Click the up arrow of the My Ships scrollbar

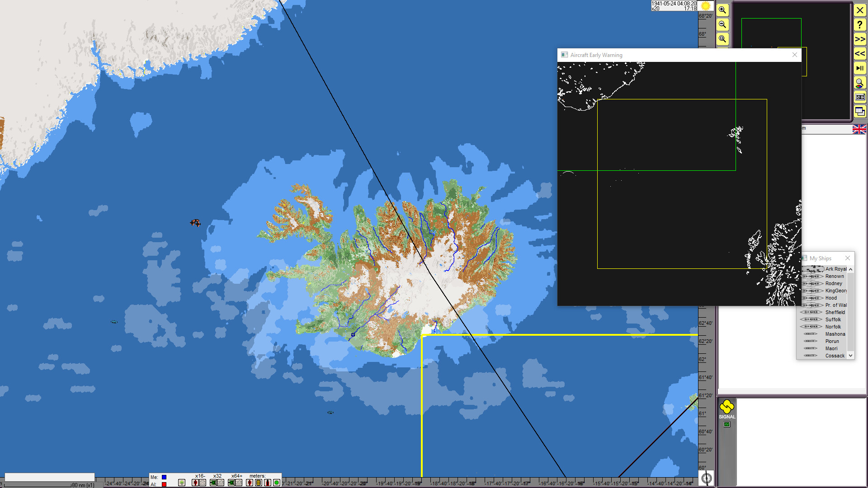pyautogui.click(x=851, y=269)
